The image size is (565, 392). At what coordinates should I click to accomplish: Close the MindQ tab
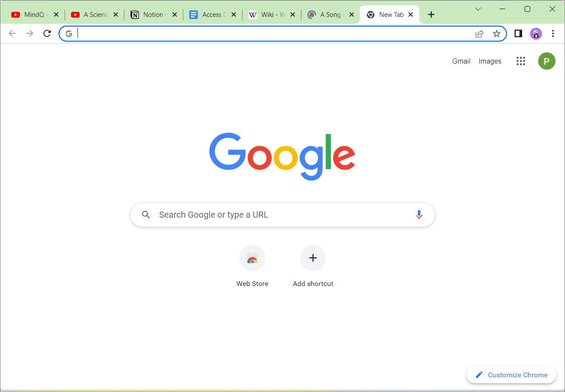[x=56, y=15]
